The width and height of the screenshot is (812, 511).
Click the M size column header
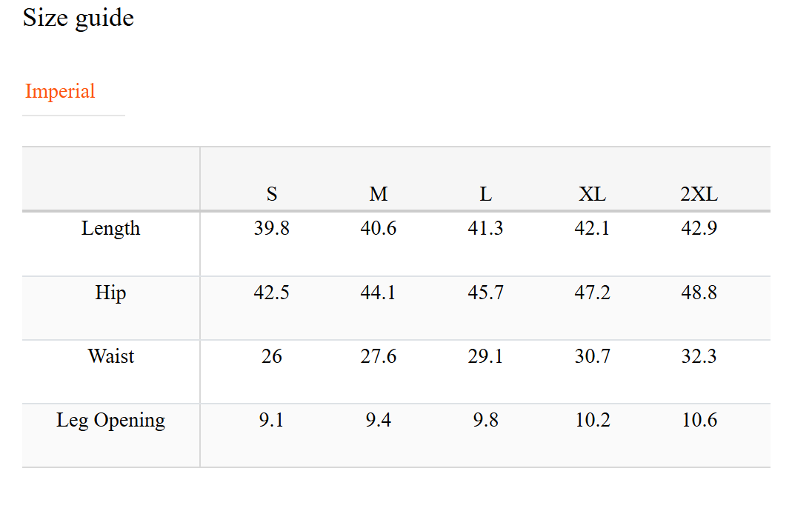tap(379, 194)
